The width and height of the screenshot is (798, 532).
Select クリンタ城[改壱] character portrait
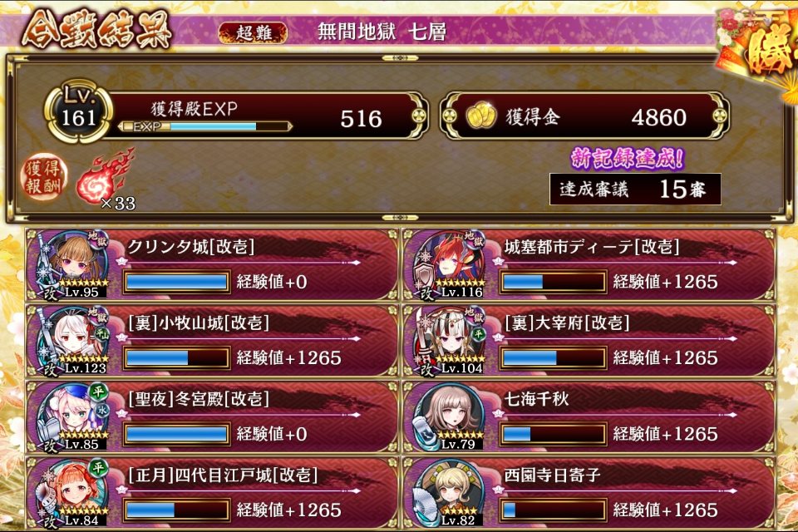pos(70,264)
